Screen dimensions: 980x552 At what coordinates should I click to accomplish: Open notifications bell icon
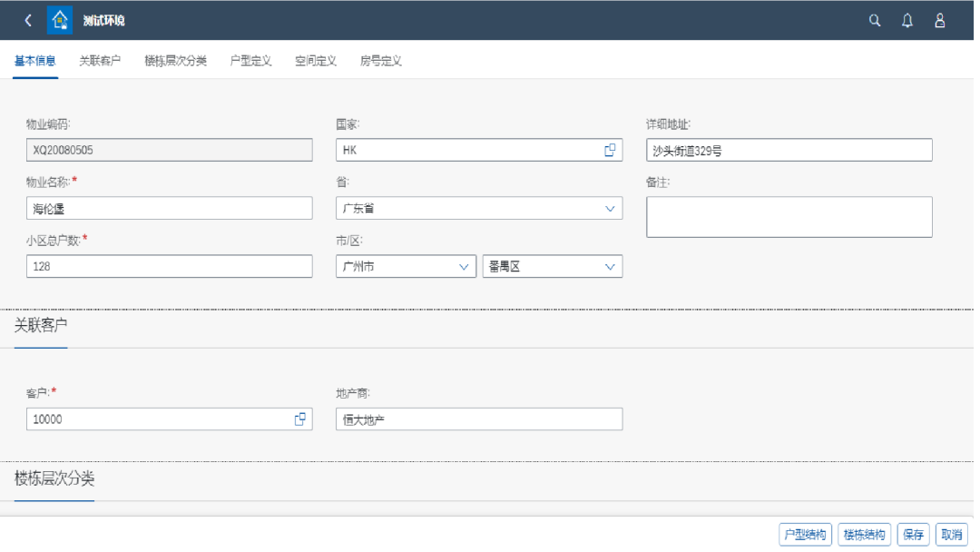907,20
